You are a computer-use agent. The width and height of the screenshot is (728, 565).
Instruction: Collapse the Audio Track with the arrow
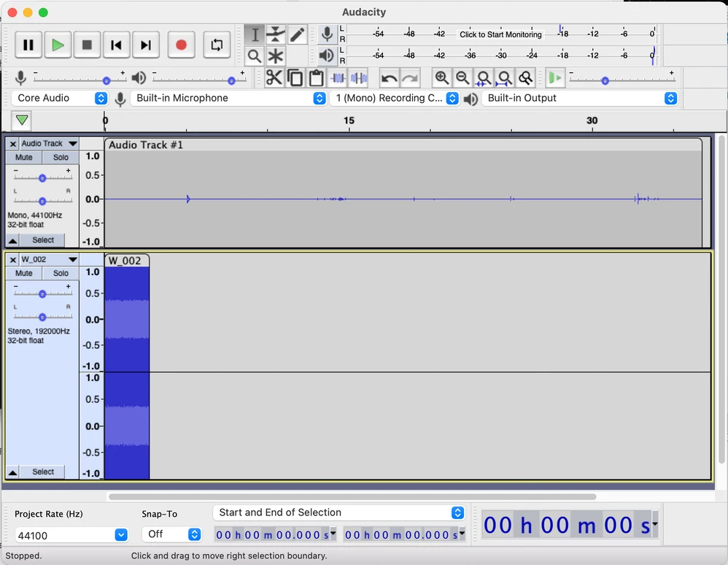12,241
